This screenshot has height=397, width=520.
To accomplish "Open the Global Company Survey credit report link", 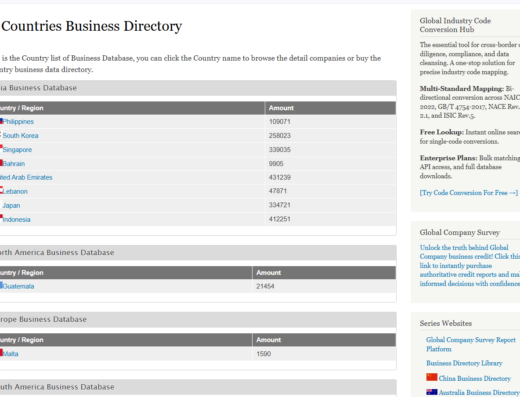I will 470,265.
